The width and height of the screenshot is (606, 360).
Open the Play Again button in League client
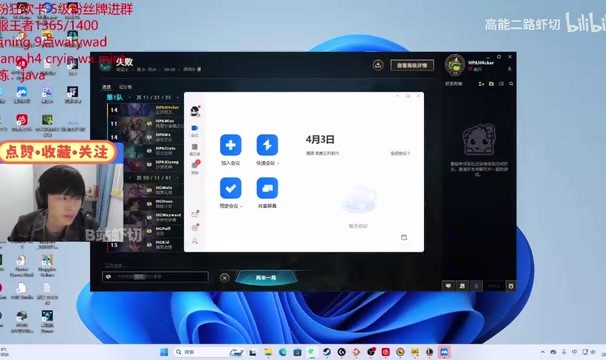pos(266,278)
